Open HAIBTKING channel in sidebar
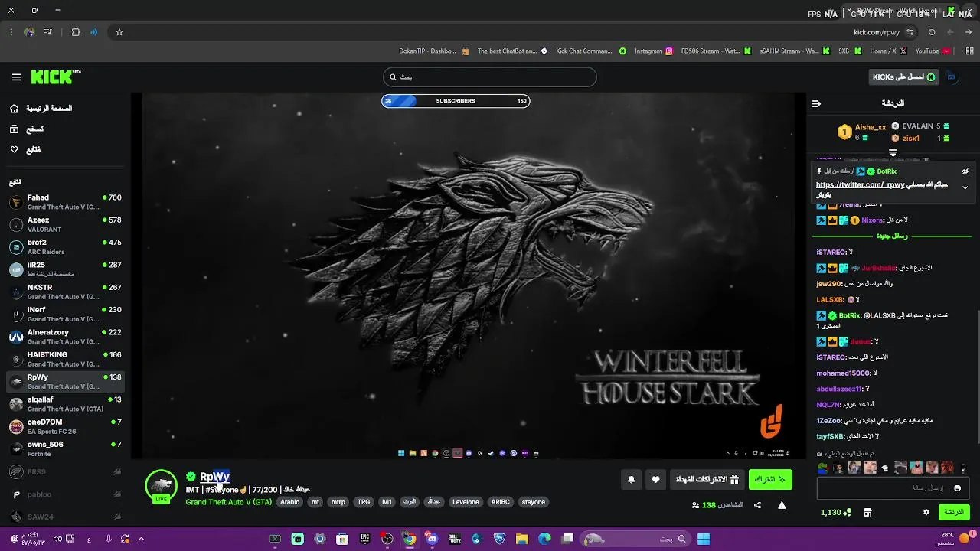The width and height of the screenshot is (980, 551). pos(65,359)
